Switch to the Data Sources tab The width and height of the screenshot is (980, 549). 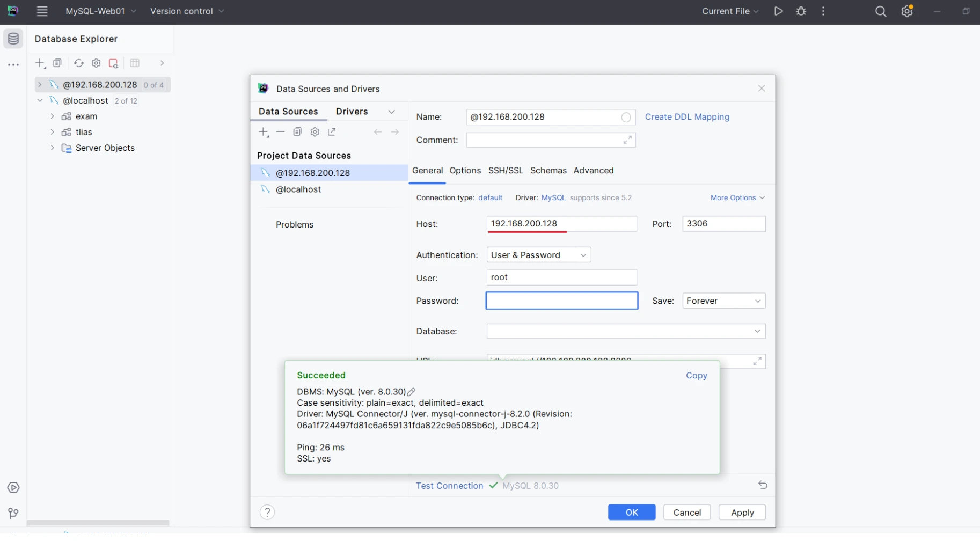coord(288,112)
